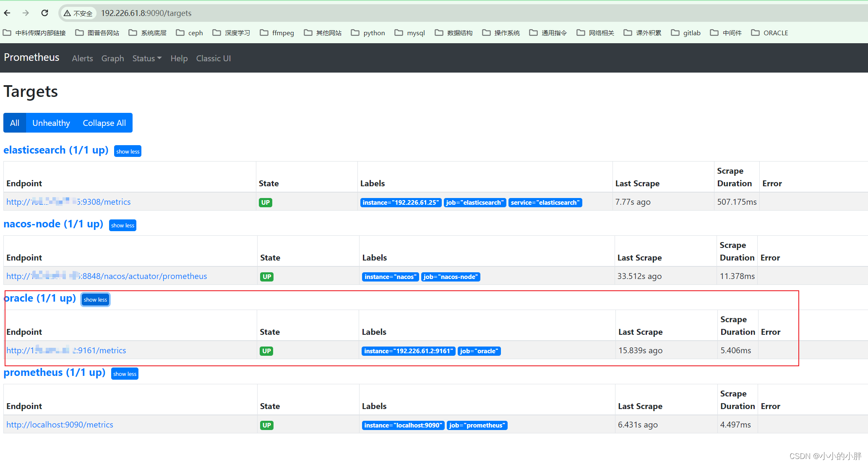Viewport: 868px width, 464px height.
Task: Open the python bookmark folder
Action: click(368, 33)
